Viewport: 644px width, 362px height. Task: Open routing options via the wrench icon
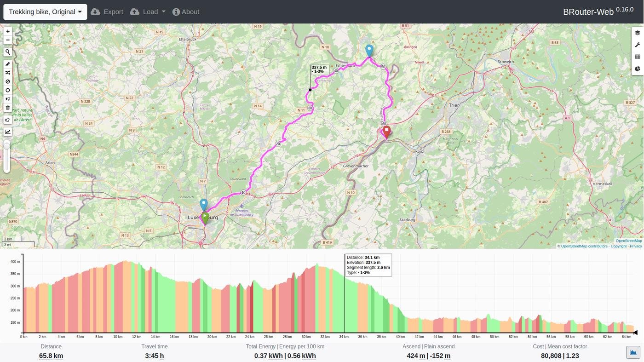point(637,45)
